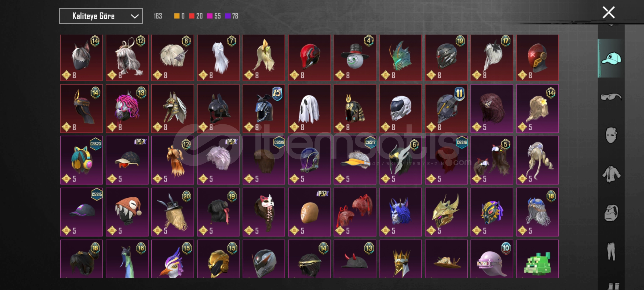
Task: Filter by the red color square
Action: pyautogui.click(x=192, y=16)
